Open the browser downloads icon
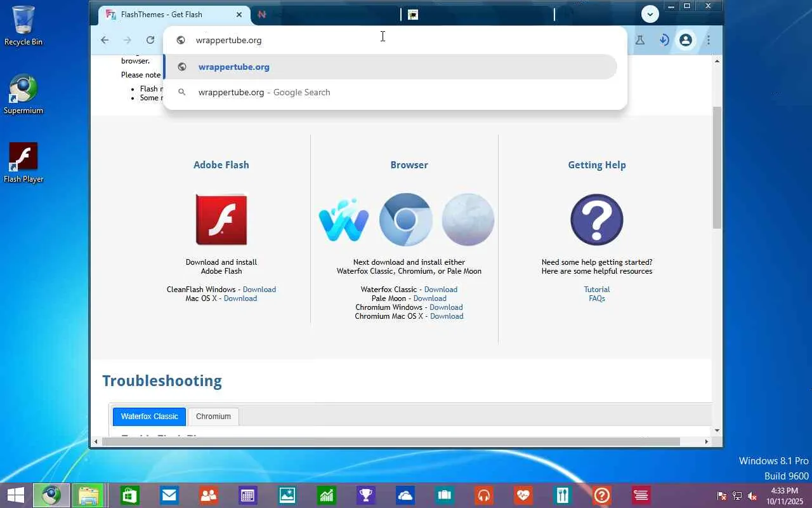 pyautogui.click(x=664, y=40)
